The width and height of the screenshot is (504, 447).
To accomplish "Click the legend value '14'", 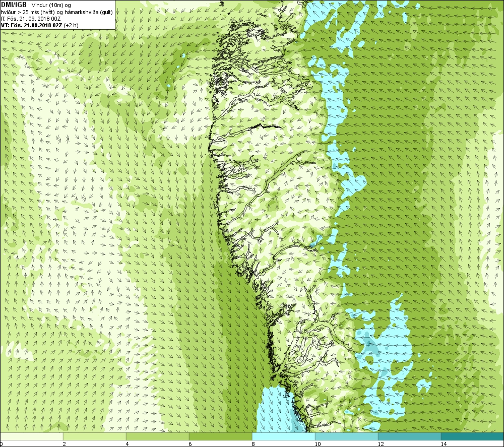I will tap(444, 444).
